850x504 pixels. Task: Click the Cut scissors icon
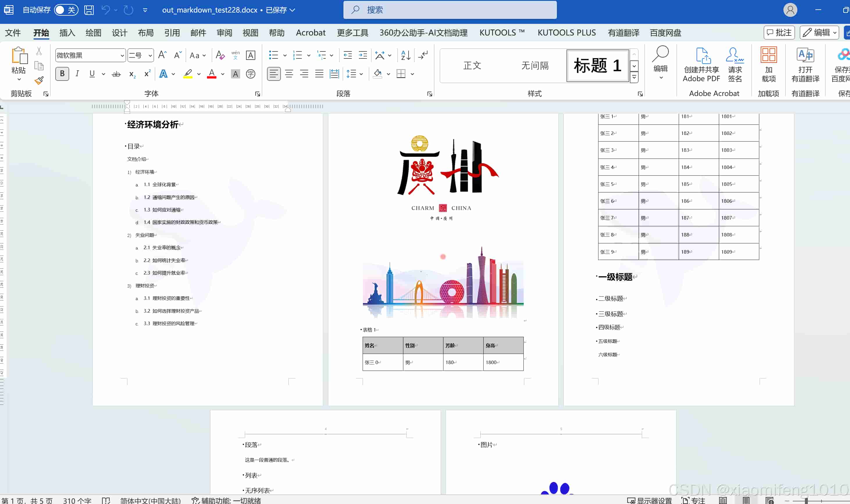click(x=39, y=51)
